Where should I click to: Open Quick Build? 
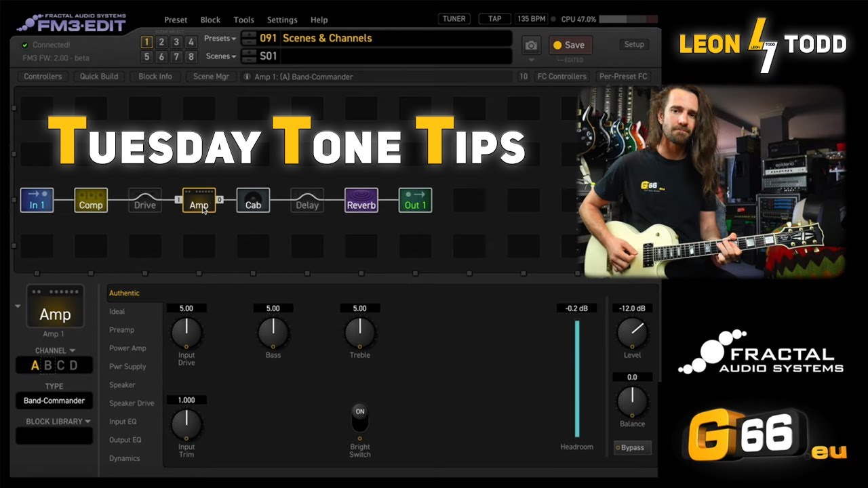point(99,77)
